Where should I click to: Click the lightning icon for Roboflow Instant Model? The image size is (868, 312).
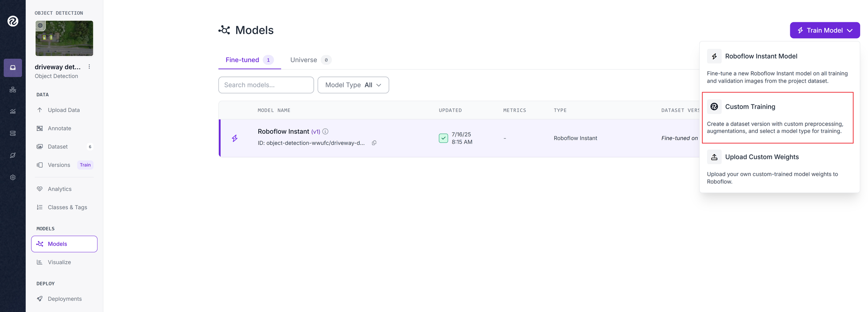coord(714,56)
